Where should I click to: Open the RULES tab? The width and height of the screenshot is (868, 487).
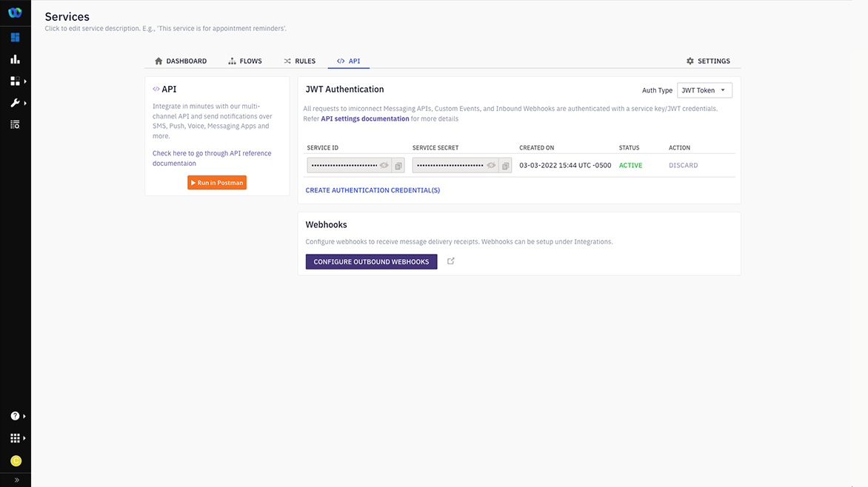coord(300,61)
